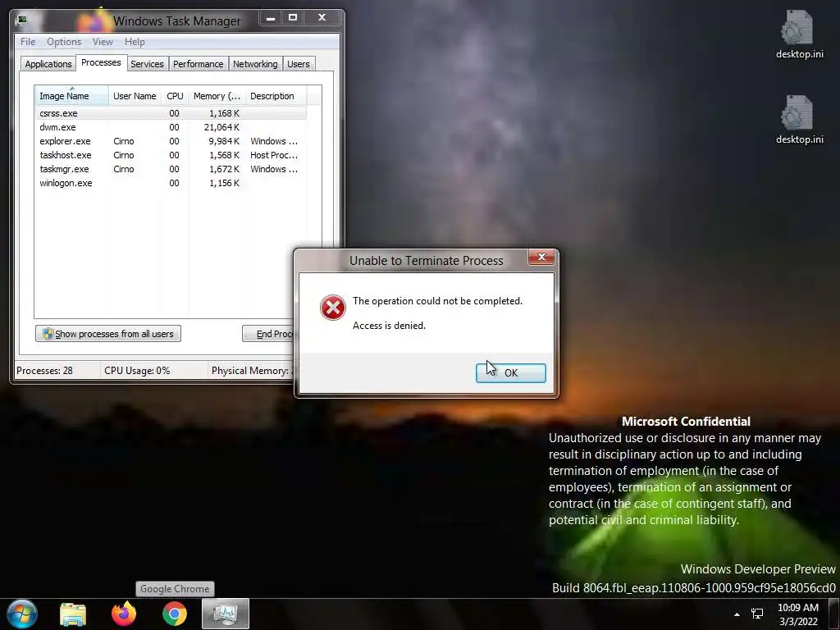Viewport: 840px width, 630px height.
Task: Click Physical Memory status entry
Action: [252, 371]
